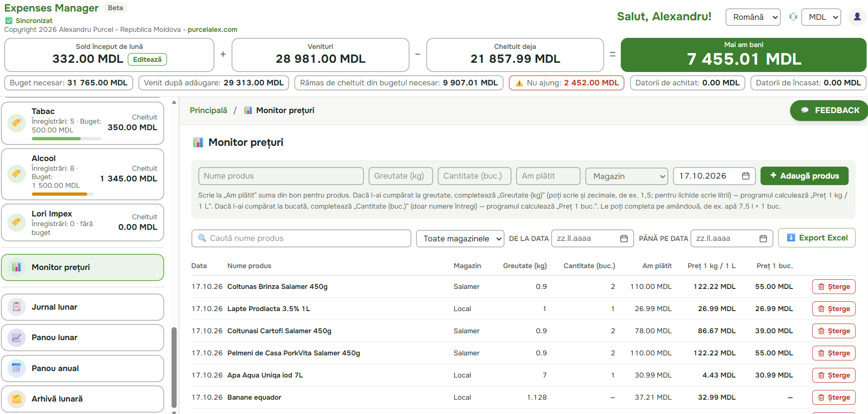
Task: Click the magnifier icon in product search
Action: pyautogui.click(x=202, y=238)
